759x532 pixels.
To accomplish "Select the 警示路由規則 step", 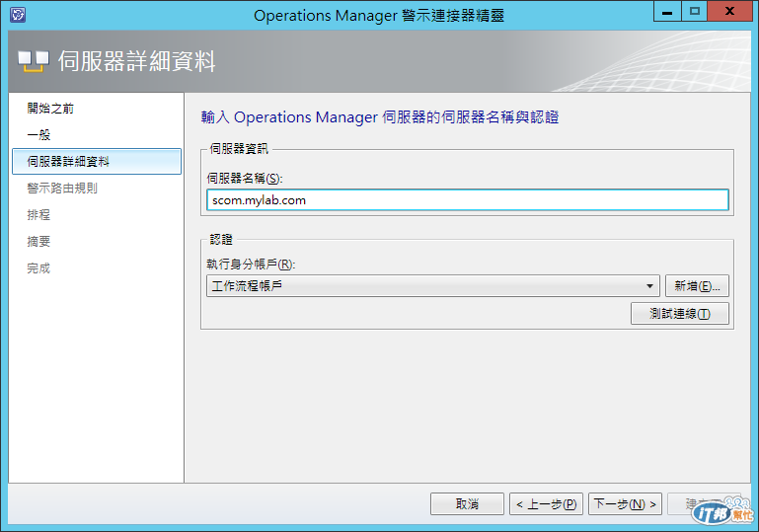I will 62,189.
